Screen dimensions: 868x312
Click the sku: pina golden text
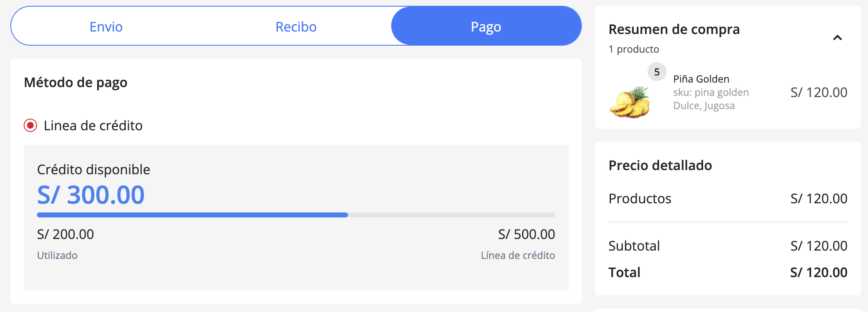(x=711, y=93)
